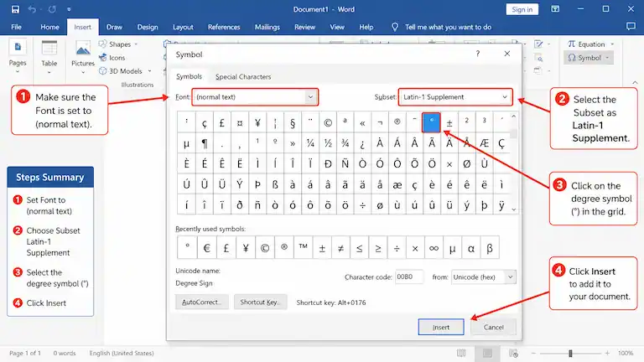Click the Sign in button
This screenshot has width=644, height=362.
click(x=522, y=9)
